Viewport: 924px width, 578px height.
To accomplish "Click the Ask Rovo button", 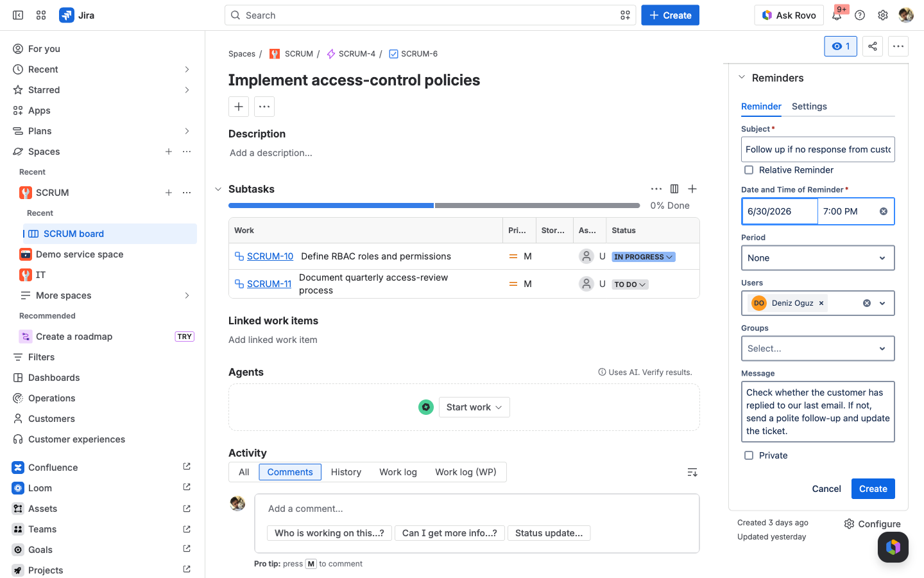I will click(x=789, y=15).
